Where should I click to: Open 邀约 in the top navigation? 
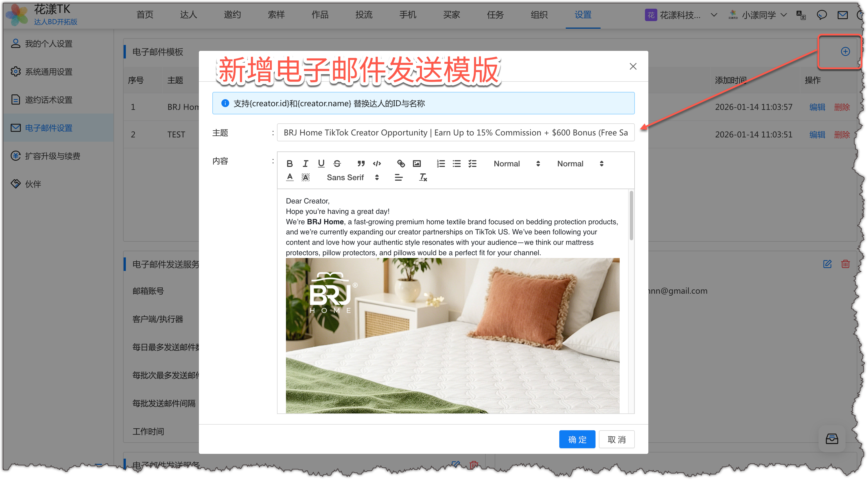click(x=232, y=15)
